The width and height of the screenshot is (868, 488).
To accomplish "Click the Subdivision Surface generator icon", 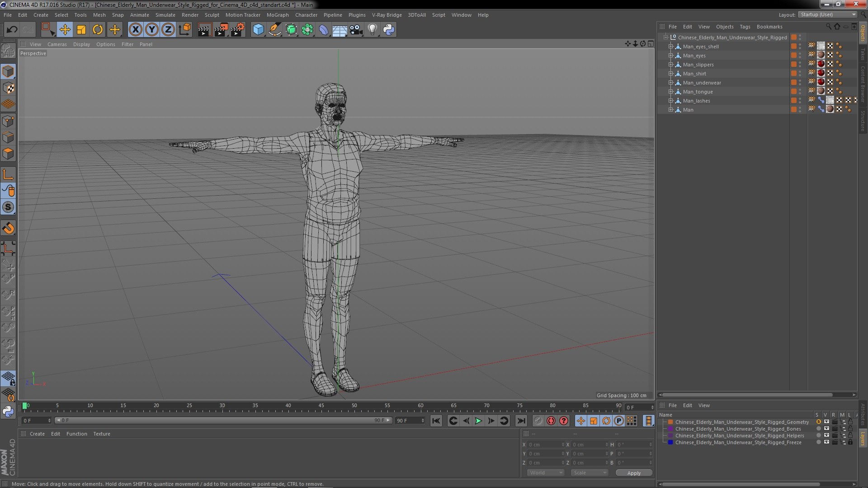I will tap(291, 30).
